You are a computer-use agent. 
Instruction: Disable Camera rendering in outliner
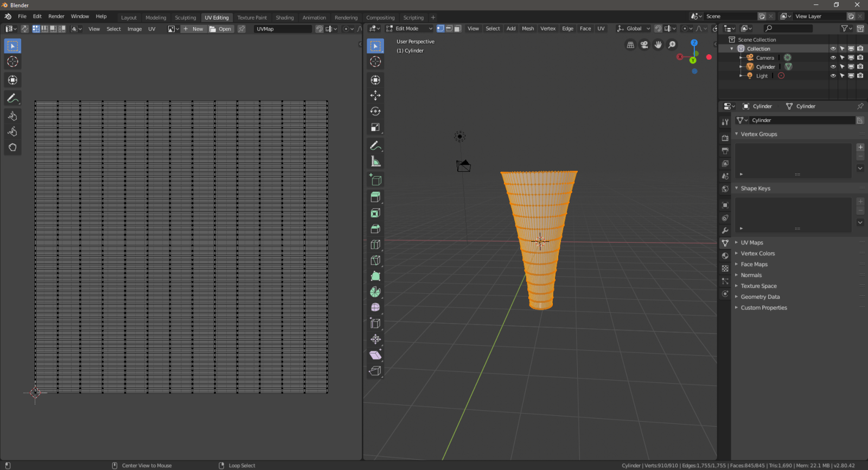coord(860,57)
